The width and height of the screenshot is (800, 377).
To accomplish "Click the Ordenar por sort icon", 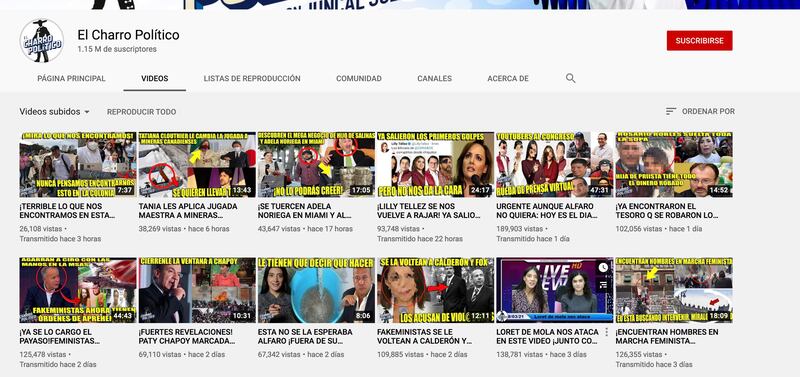I will (x=671, y=111).
